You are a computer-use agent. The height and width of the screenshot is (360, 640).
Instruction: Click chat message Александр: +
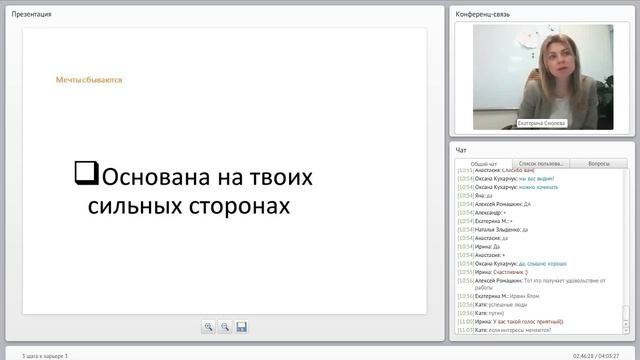482,213
